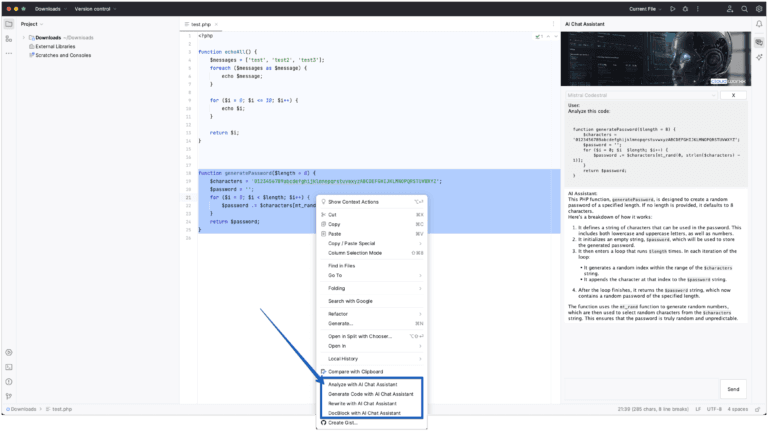This screenshot has width=768, height=431.
Task: Open the Downloads project dropdown in title bar
Action: pos(51,9)
